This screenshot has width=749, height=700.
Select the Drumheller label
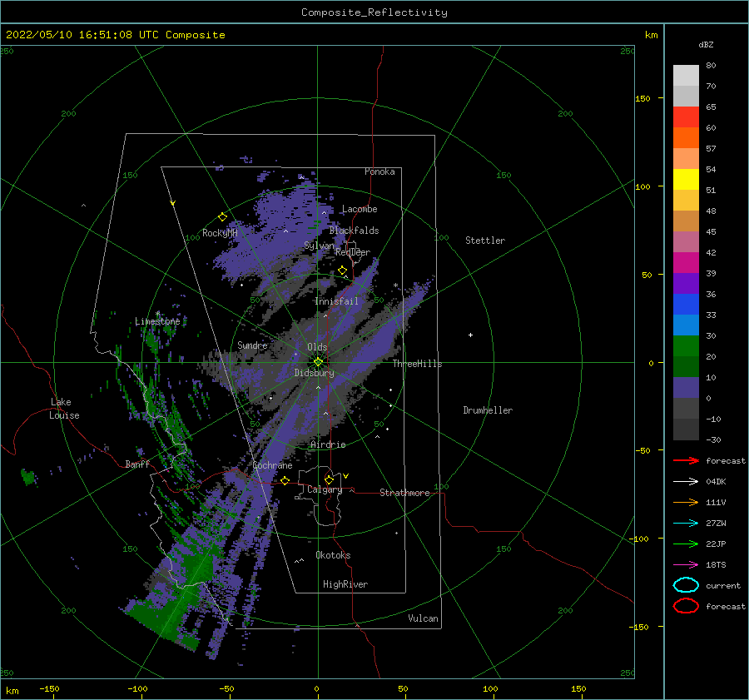coord(488,410)
